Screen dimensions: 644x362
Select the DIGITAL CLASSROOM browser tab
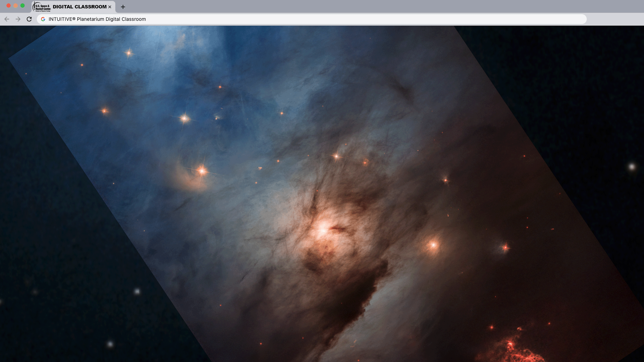74,7
